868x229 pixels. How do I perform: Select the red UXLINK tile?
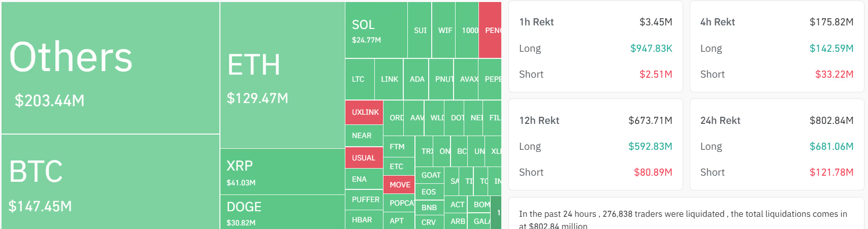pos(364,112)
